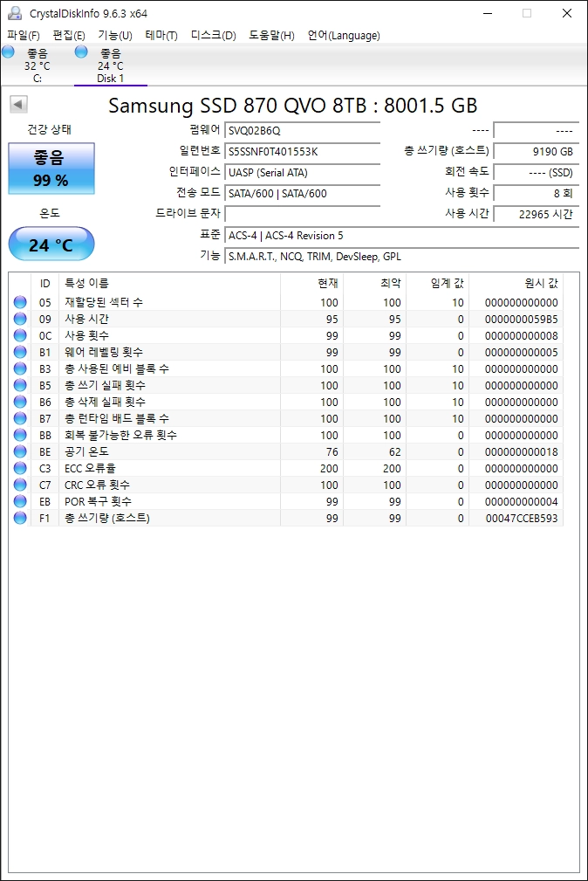The width and height of the screenshot is (588, 881).
Task: Click status orb for 총 삭제 실패 횟수
Action: click(20, 402)
